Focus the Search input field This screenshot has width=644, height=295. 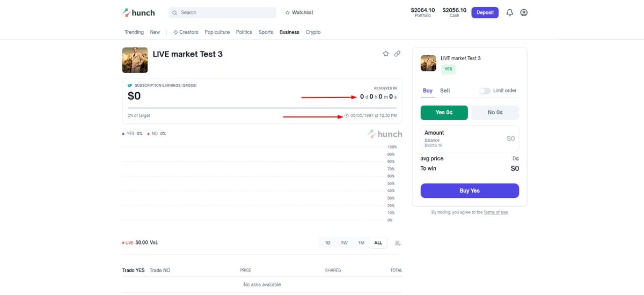222,12
